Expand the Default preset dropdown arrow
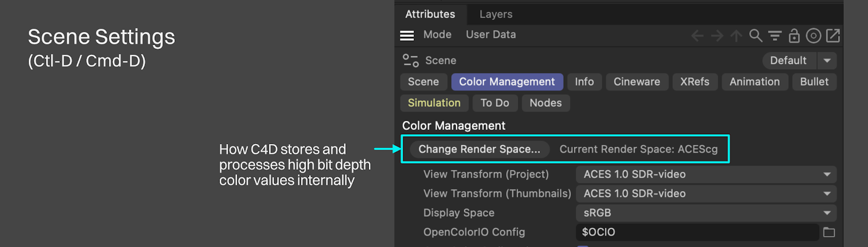The image size is (868, 247). 827,61
